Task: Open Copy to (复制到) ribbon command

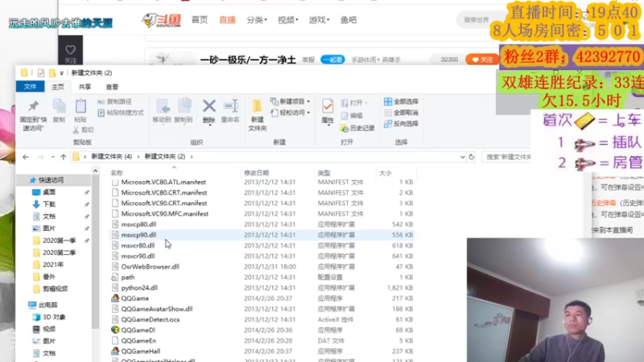Action: point(184,111)
